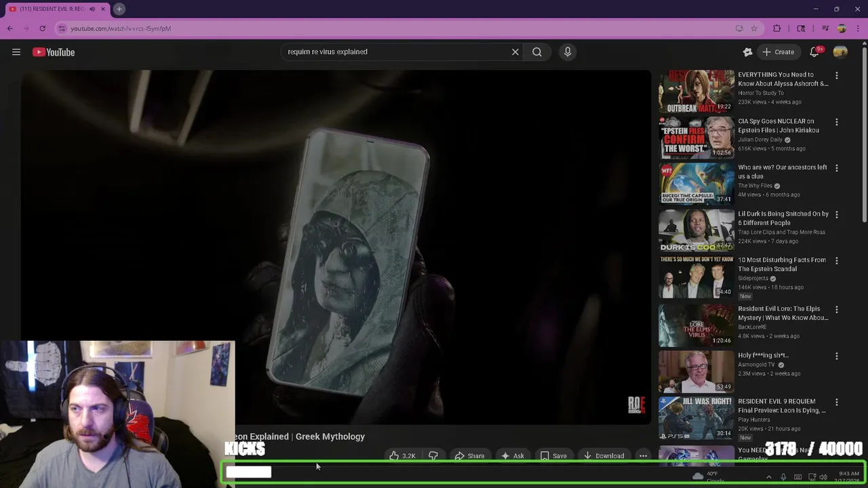The height and width of the screenshot is (488, 868).
Task: Open the YouTube account avatar menu
Action: click(x=840, y=52)
